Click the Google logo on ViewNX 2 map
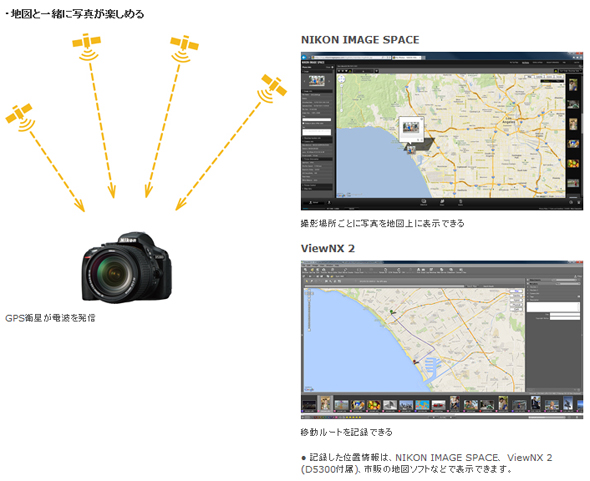Image resolution: width=590 pixels, height=481 pixels. click(x=309, y=389)
